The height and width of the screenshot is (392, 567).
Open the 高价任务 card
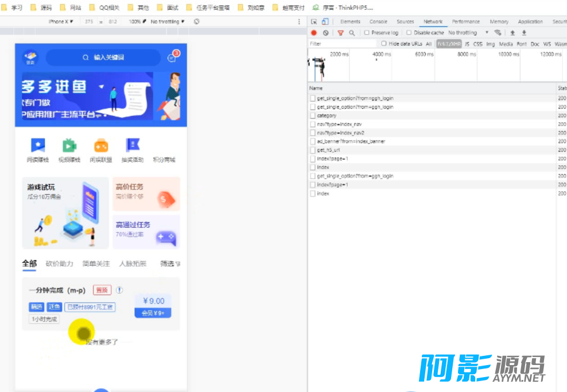pyautogui.click(x=146, y=194)
